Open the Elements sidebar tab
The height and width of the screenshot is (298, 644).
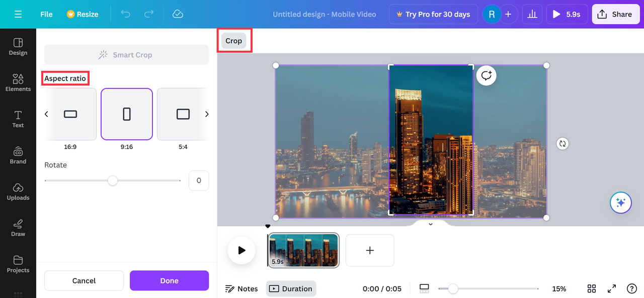18,83
